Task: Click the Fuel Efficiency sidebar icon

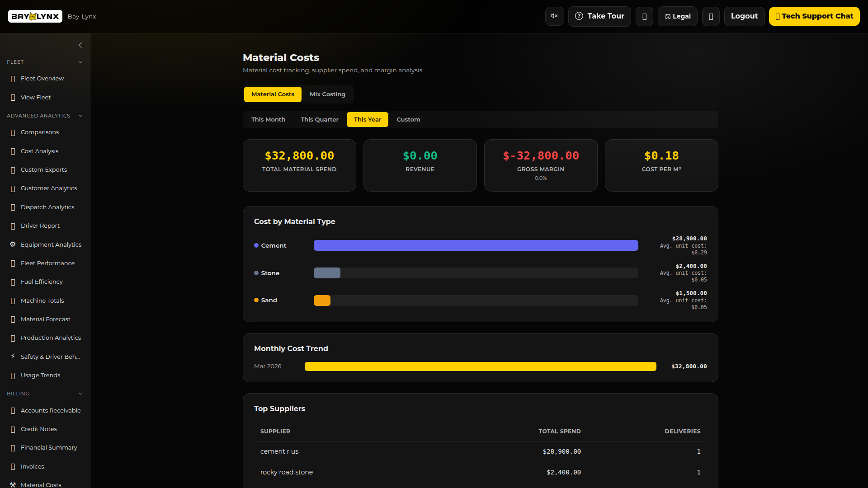Action: point(13,282)
